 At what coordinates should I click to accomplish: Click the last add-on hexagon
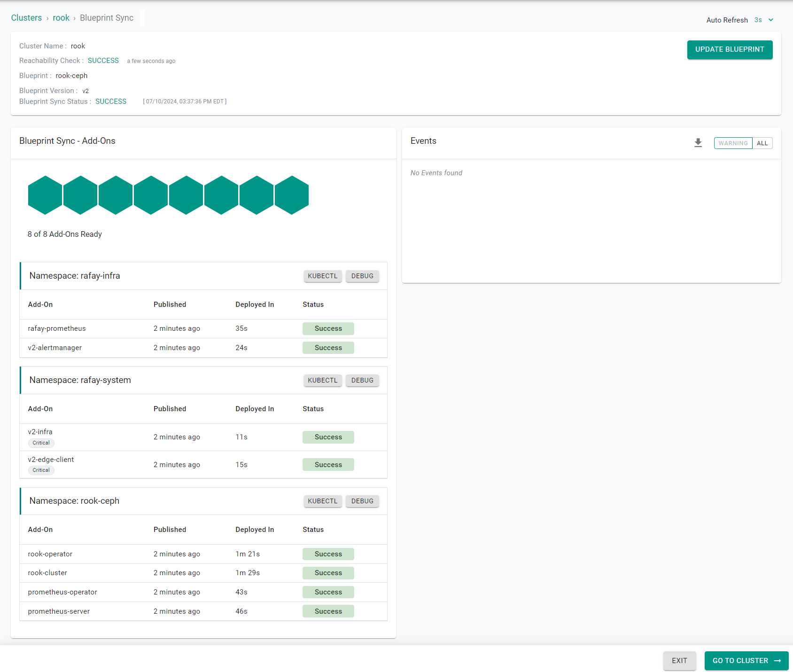tap(292, 195)
